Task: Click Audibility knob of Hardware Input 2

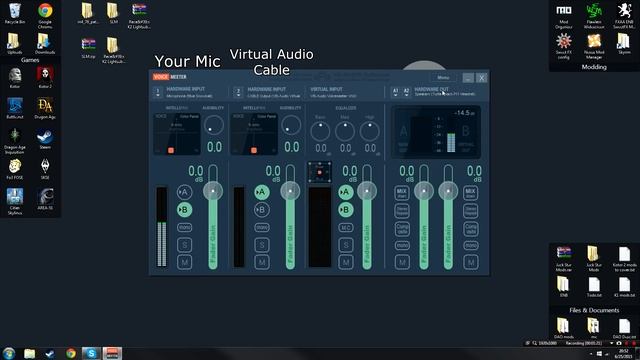Action: tap(291, 125)
